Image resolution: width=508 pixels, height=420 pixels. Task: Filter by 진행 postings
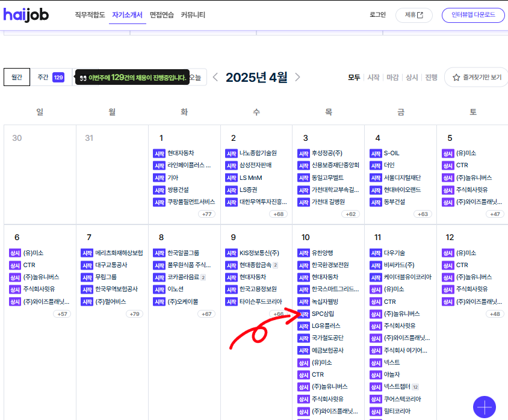(x=431, y=78)
